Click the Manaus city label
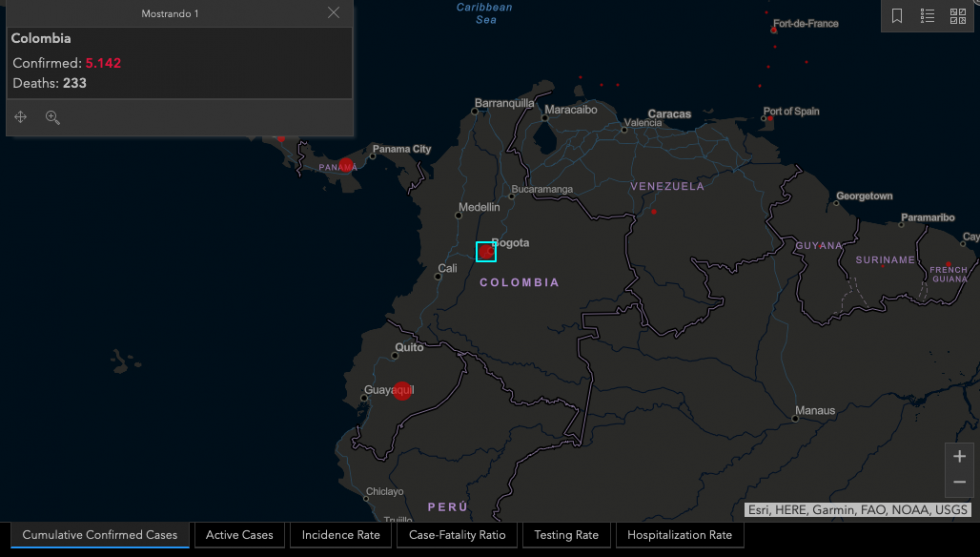The width and height of the screenshot is (980, 557). click(815, 411)
